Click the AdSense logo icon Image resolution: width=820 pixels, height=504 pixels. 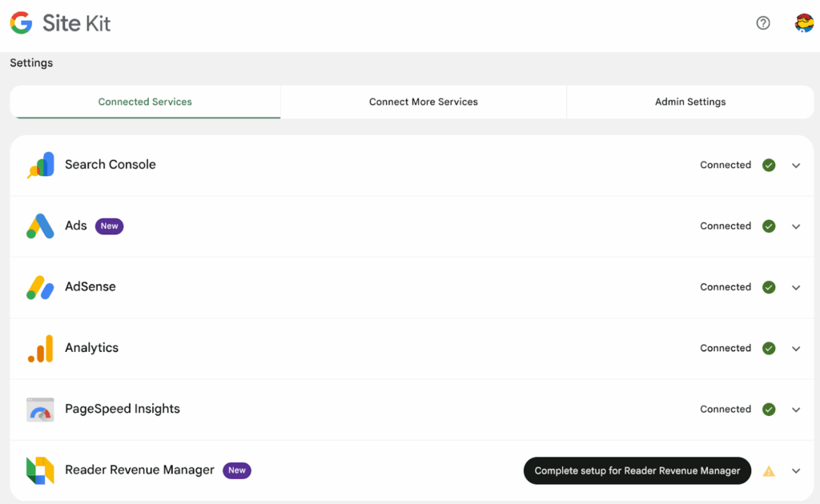(x=40, y=287)
